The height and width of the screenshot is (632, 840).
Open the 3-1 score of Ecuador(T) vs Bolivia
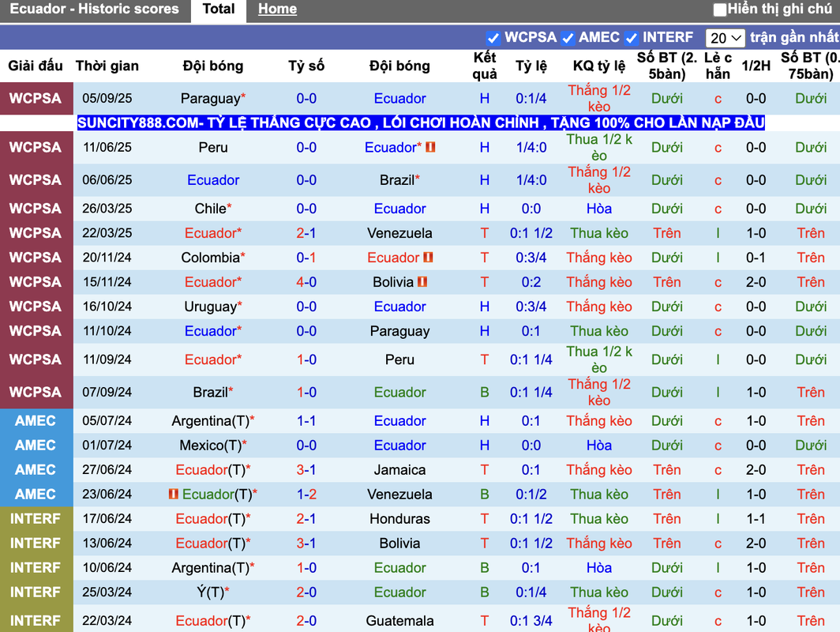point(306,544)
